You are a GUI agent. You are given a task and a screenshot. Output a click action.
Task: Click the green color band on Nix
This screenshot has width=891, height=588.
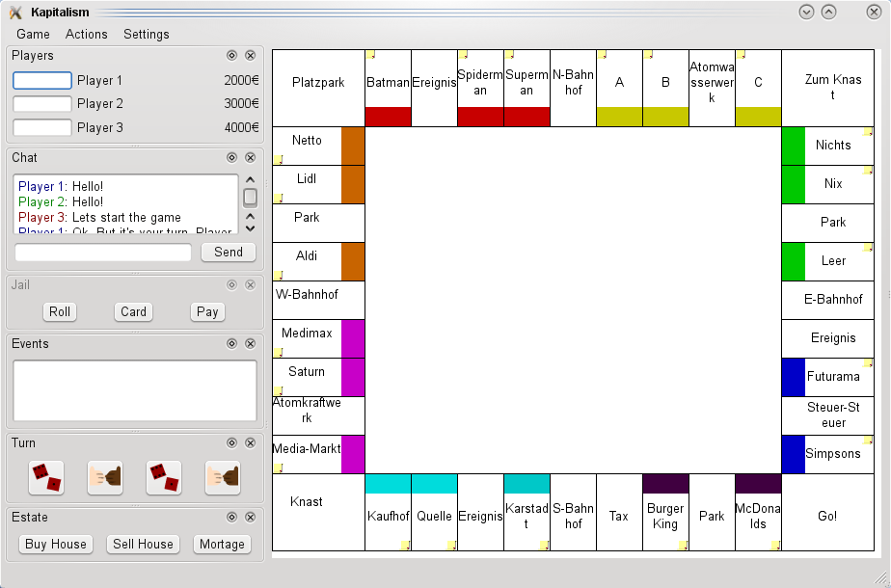(x=794, y=185)
